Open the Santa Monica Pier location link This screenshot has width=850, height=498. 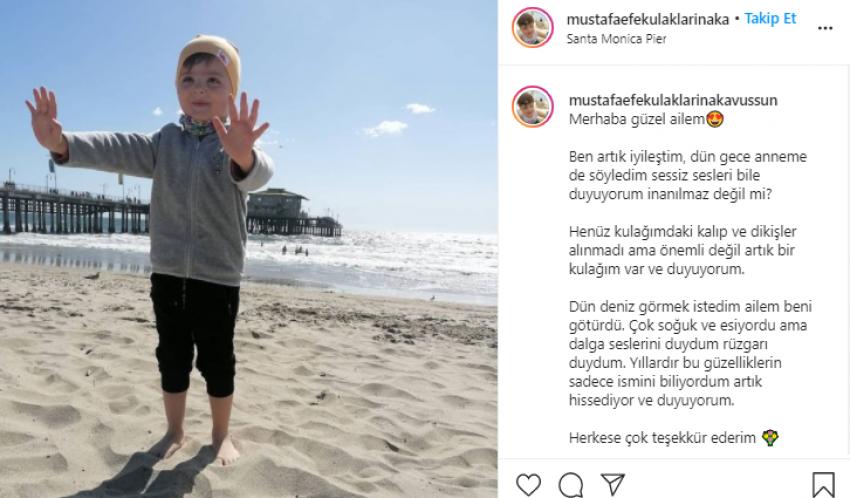coord(616,39)
